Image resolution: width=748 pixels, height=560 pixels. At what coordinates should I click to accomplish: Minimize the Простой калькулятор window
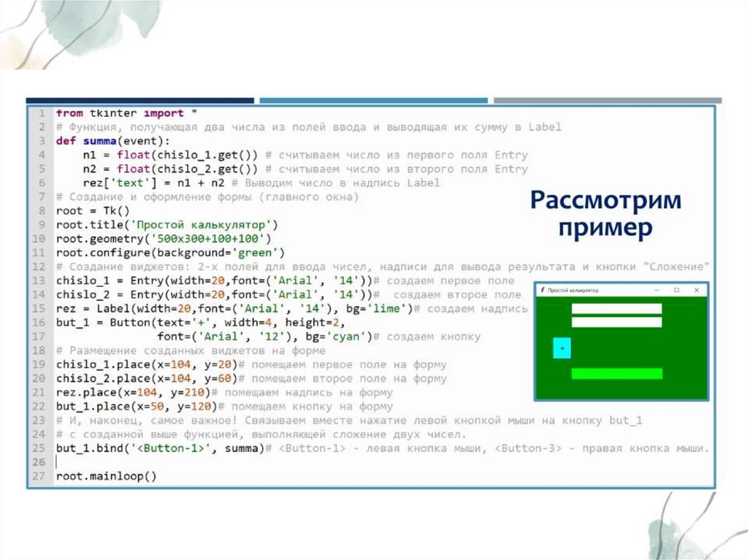[657, 290]
